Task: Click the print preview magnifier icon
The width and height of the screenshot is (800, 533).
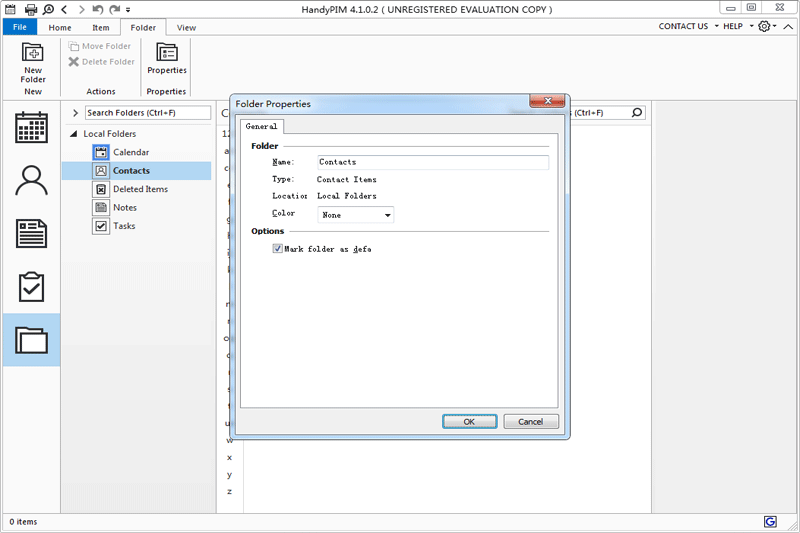Action: tap(48, 9)
